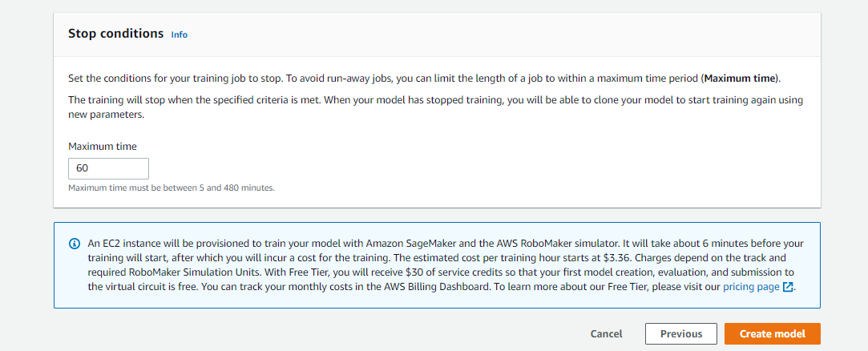This screenshot has width=868, height=351.
Task: Click the info circle icon in blue alert
Action: coord(75,244)
